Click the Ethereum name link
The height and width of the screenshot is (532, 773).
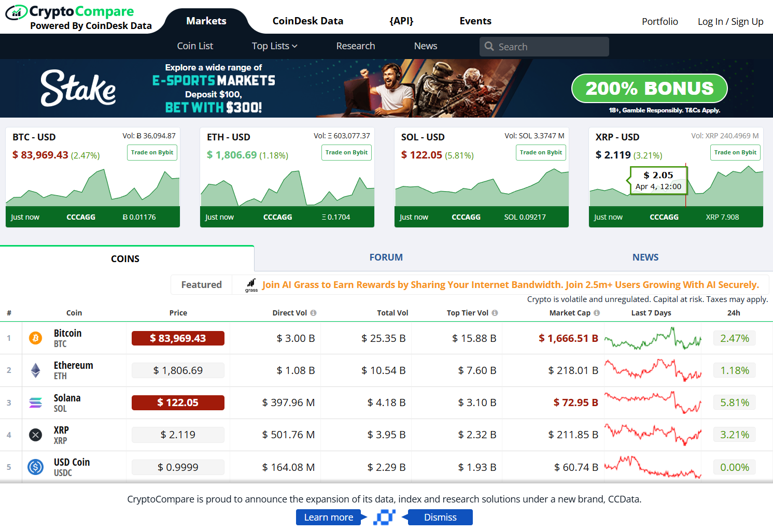(74, 365)
